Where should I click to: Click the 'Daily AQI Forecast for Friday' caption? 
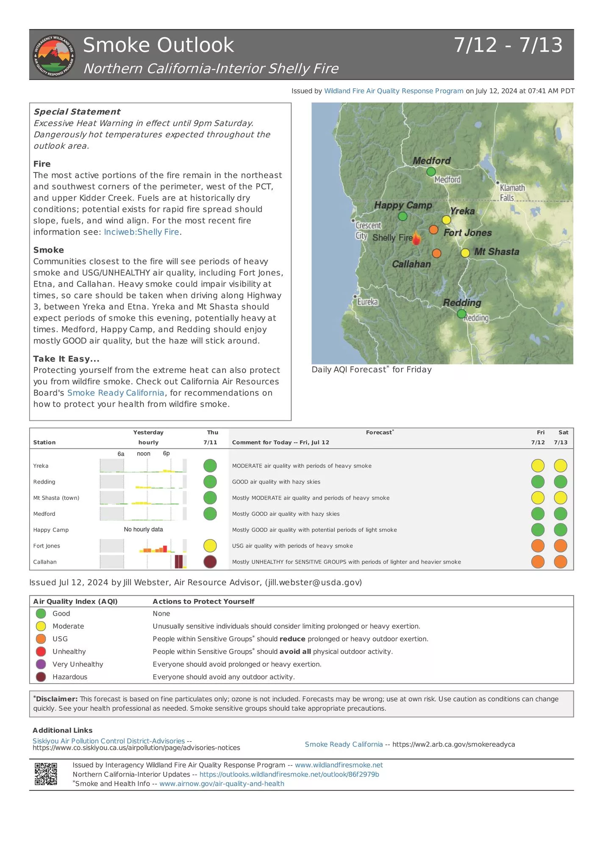click(x=372, y=370)
